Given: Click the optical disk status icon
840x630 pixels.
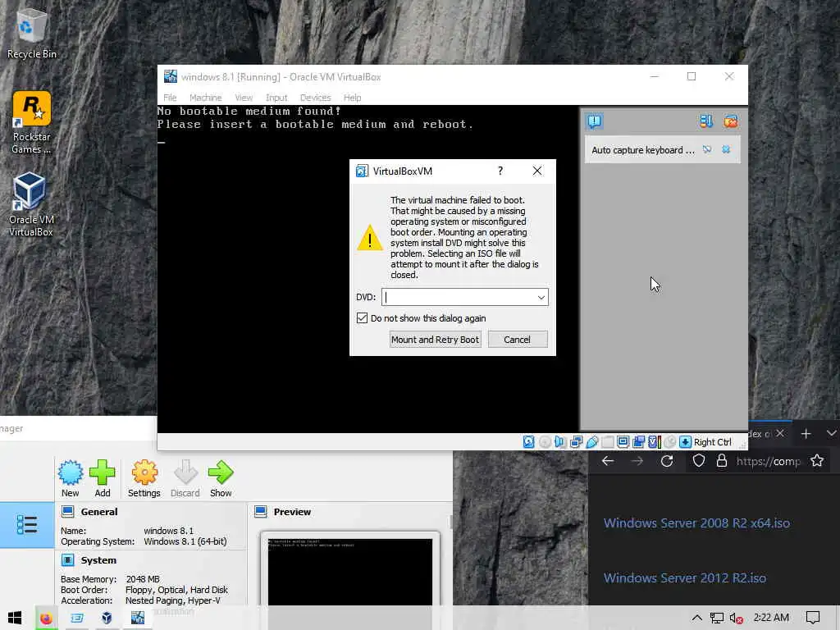Looking at the screenshot, I should [x=545, y=442].
